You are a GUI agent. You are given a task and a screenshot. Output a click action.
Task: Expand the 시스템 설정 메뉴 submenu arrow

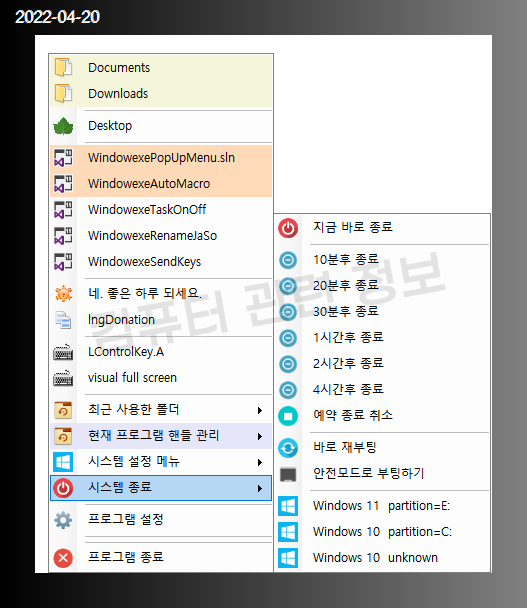[260, 462]
